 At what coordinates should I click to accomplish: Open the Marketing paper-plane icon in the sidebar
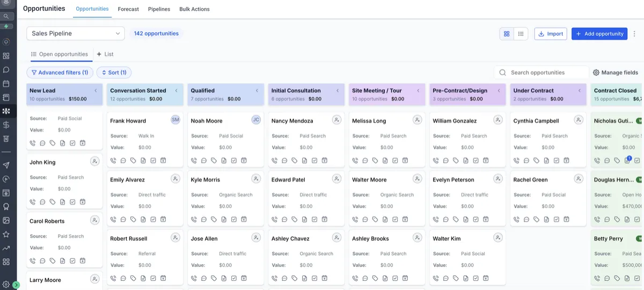point(6,165)
